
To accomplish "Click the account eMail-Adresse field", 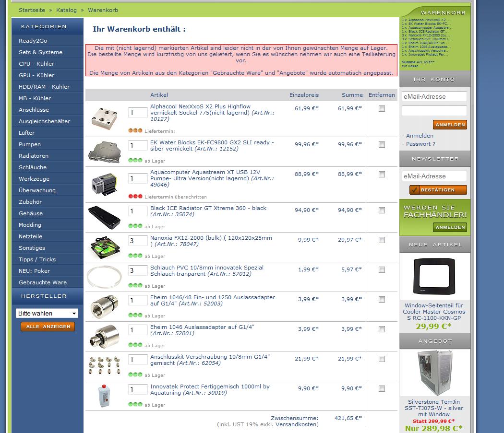I will [434, 96].
